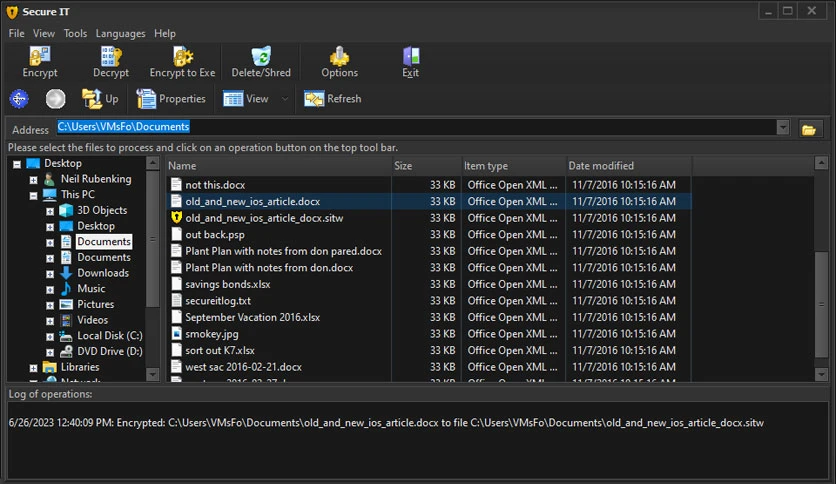Sort by the Size column header

point(427,166)
